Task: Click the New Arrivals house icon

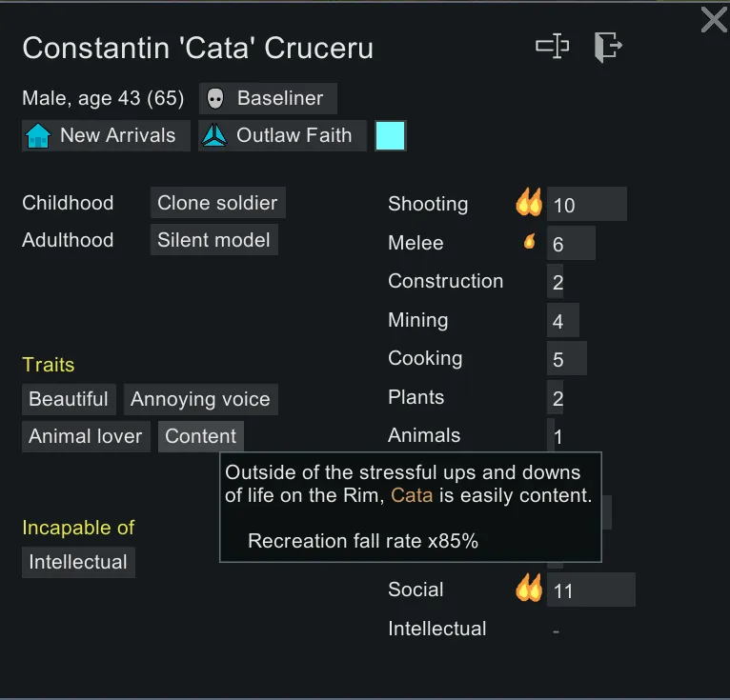Action: click(38, 135)
